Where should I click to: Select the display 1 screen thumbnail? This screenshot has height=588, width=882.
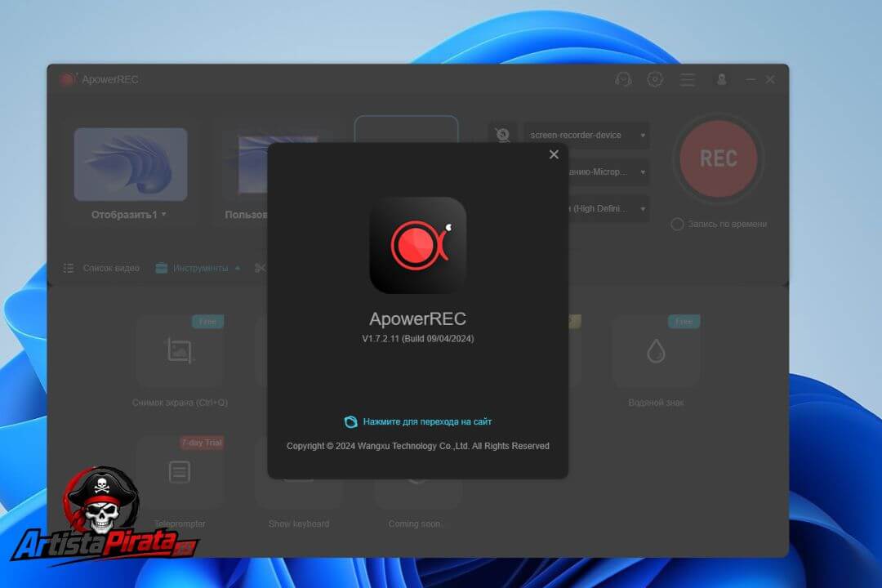click(131, 164)
